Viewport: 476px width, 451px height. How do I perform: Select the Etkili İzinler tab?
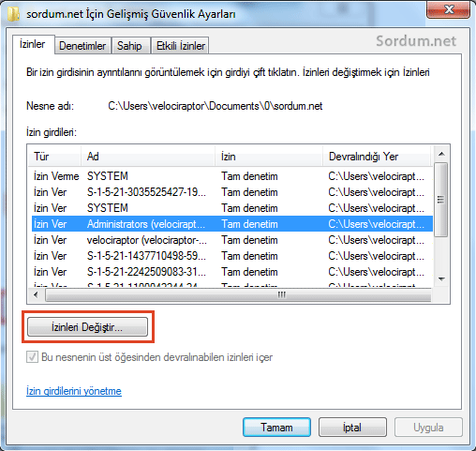(x=181, y=46)
